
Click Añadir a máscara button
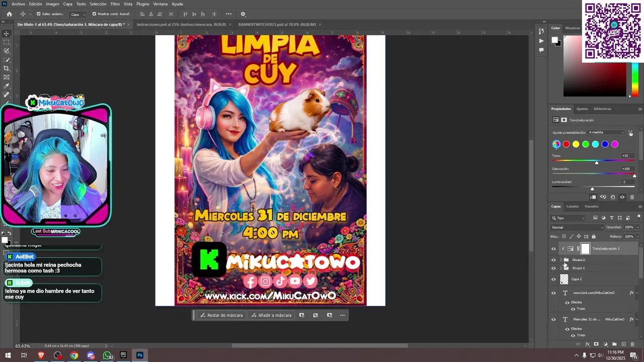click(x=271, y=315)
